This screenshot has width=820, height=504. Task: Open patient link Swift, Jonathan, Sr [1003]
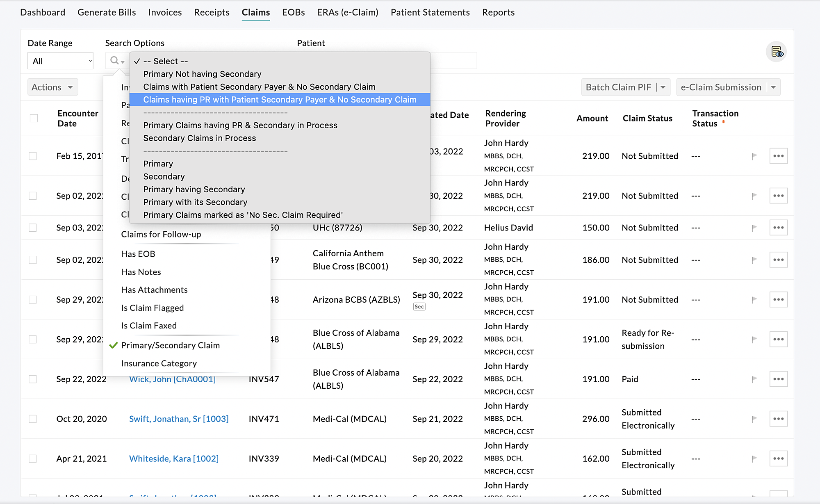(179, 419)
